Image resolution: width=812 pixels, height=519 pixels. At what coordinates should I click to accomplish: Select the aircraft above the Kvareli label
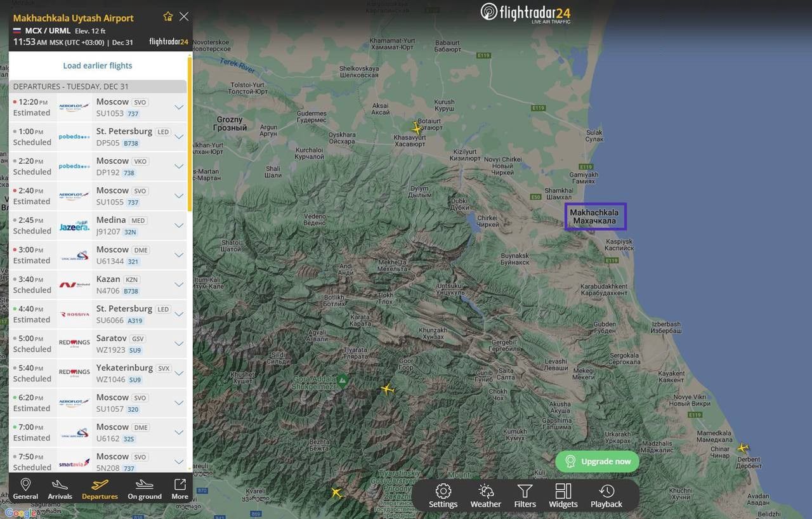click(x=336, y=492)
